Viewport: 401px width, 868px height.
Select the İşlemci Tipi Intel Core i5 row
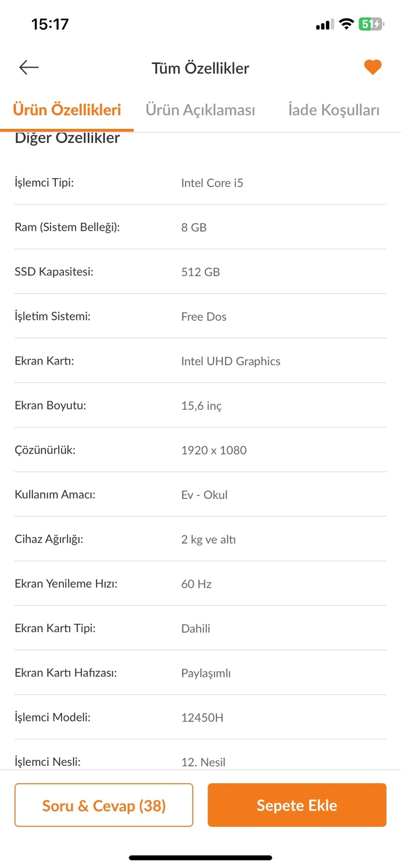(201, 183)
